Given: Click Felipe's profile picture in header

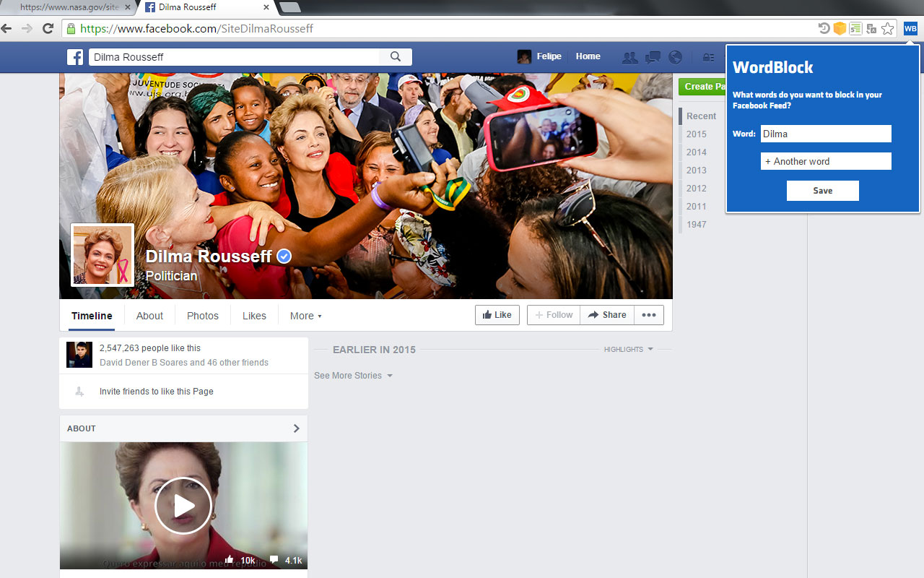Looking at the screenshot, I should (524, 56).
